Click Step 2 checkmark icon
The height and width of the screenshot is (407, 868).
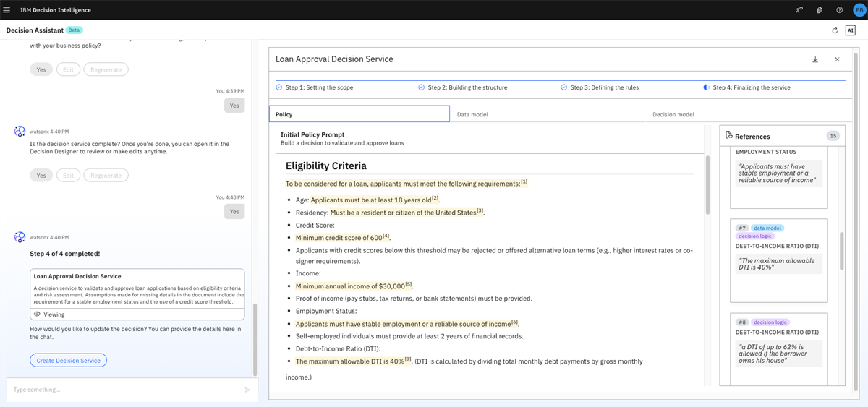click(422, 87)
